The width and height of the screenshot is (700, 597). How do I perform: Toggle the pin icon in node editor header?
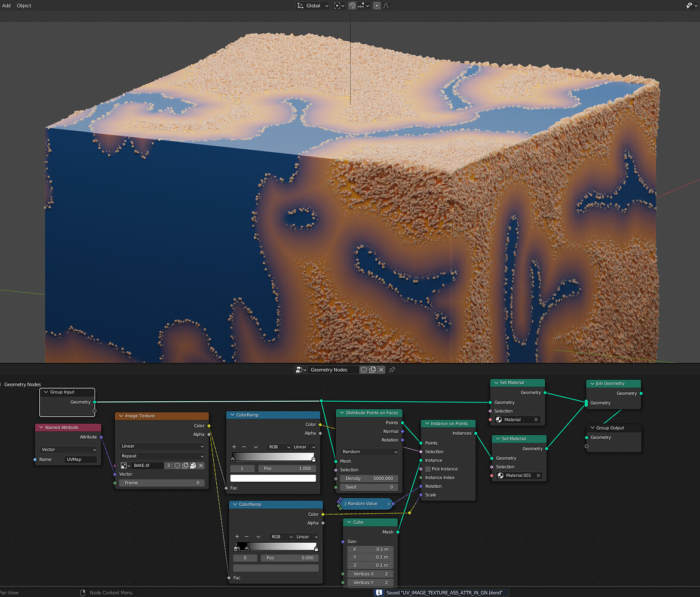(x=392, y=370)
